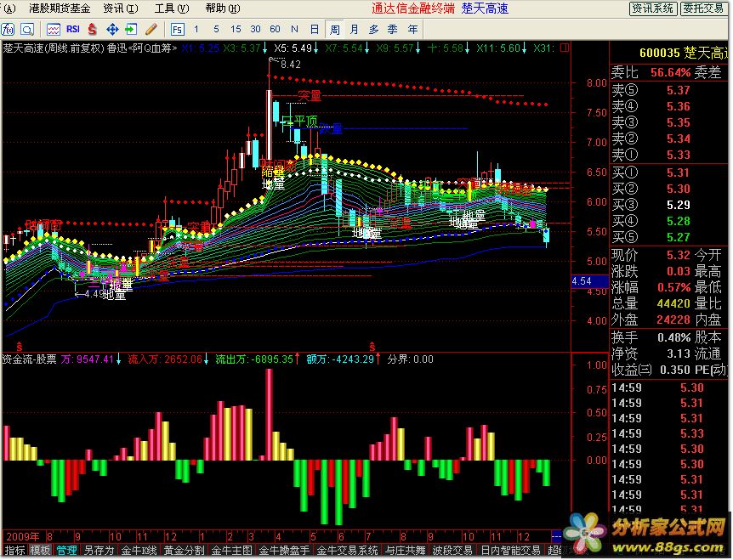Click the 买⑤ 5.27 bid quote row

point(670,237)
